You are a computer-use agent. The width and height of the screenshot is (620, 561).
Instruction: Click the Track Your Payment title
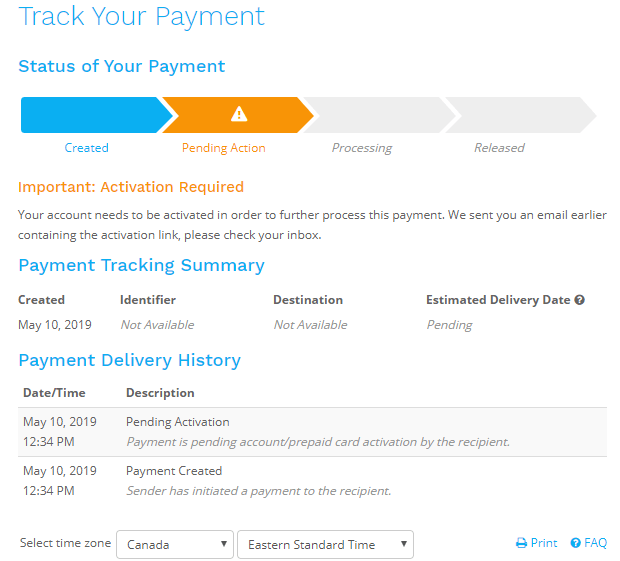pyautogui.click(x=142, y=16)
